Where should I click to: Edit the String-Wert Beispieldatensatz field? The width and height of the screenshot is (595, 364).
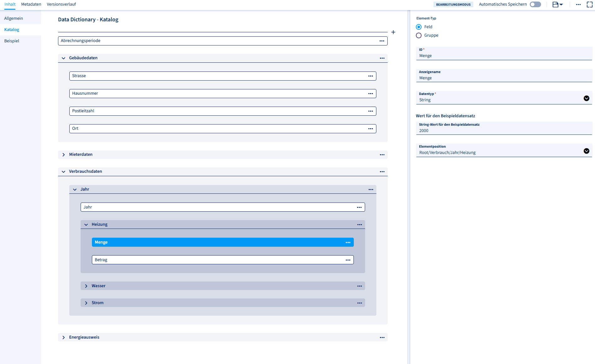[x=504, y=128]
